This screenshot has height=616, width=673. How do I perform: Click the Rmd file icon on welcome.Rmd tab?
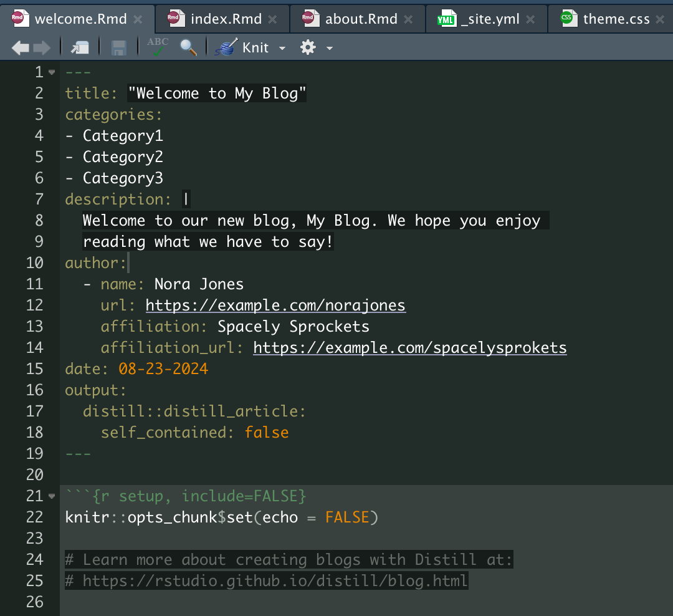point(20,19)
